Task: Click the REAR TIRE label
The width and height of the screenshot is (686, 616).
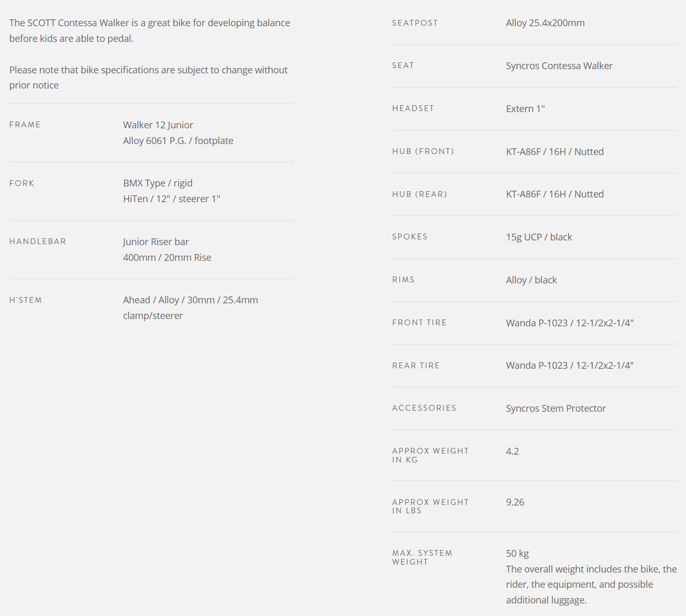Action: point(416,366)
